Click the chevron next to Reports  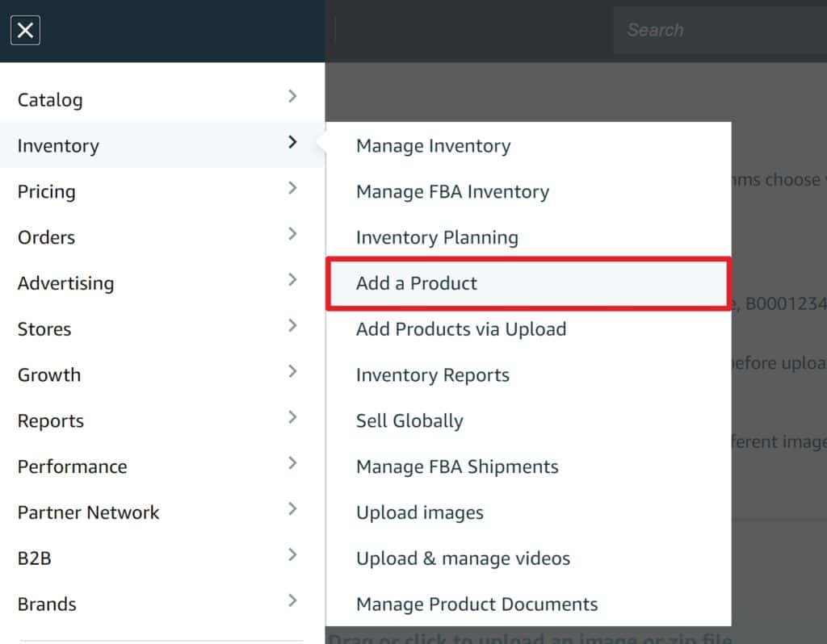[x=292, y=418]
